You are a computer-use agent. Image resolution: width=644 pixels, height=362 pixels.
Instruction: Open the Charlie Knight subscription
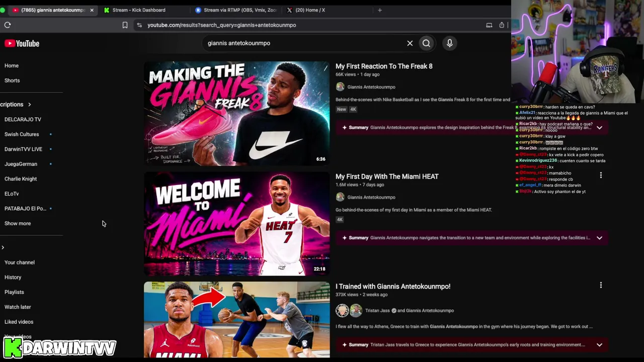click(x=21, y=179)
